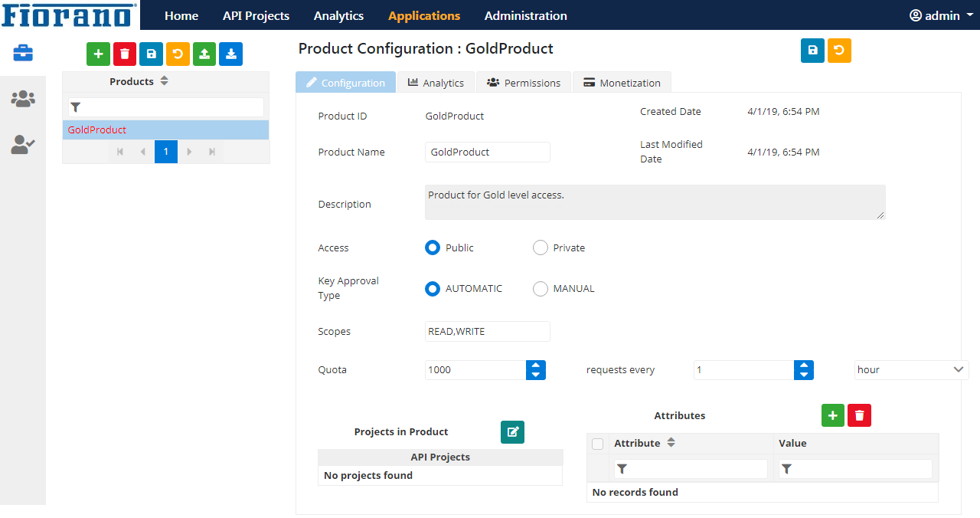Open the admin user menu
The height and width of the screenshot is (518, 980).
[941, 15]
